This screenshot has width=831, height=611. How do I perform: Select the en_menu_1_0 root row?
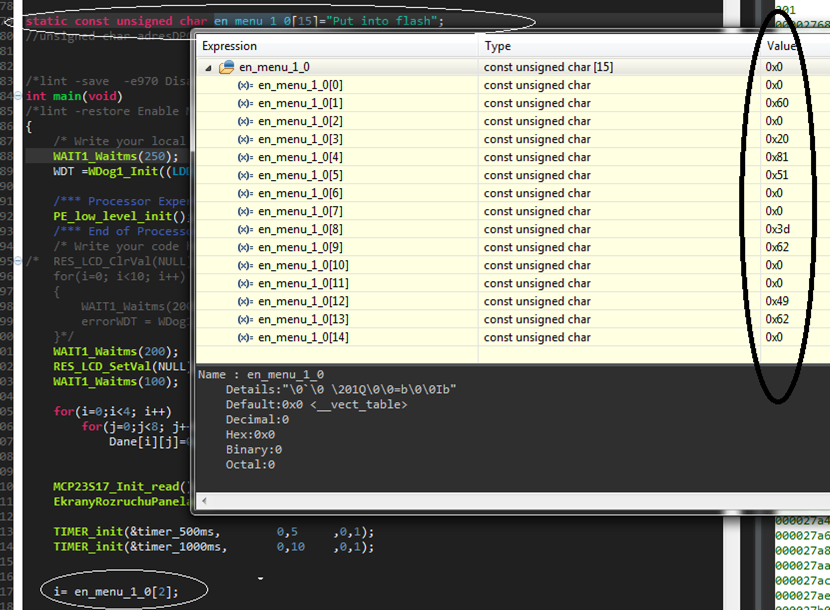pos(513,67)
